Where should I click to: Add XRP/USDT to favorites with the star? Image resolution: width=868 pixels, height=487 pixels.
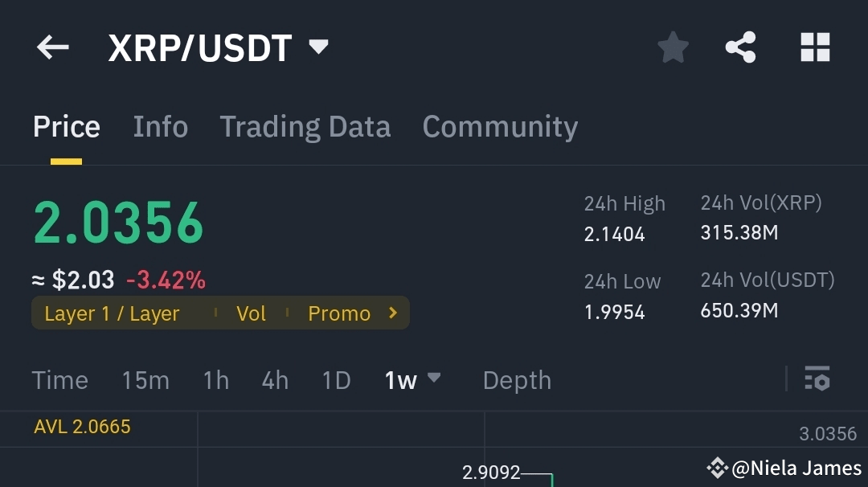(x=672, y=47)
